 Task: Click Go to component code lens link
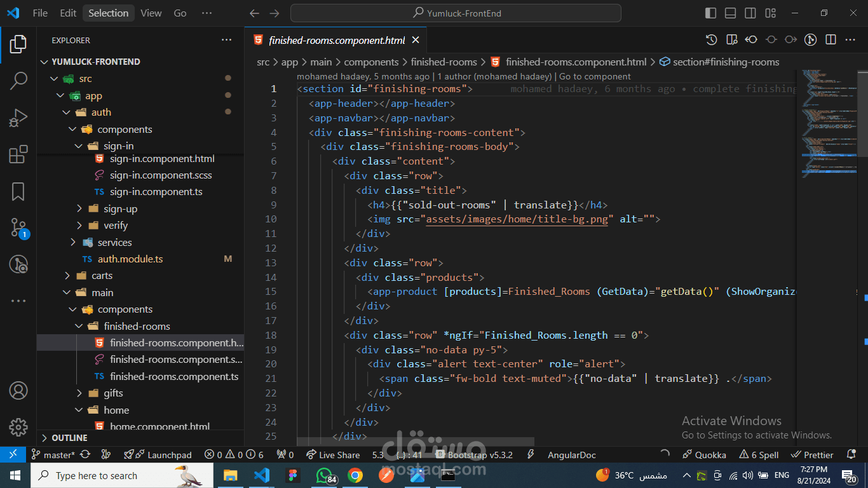(595, 76)
